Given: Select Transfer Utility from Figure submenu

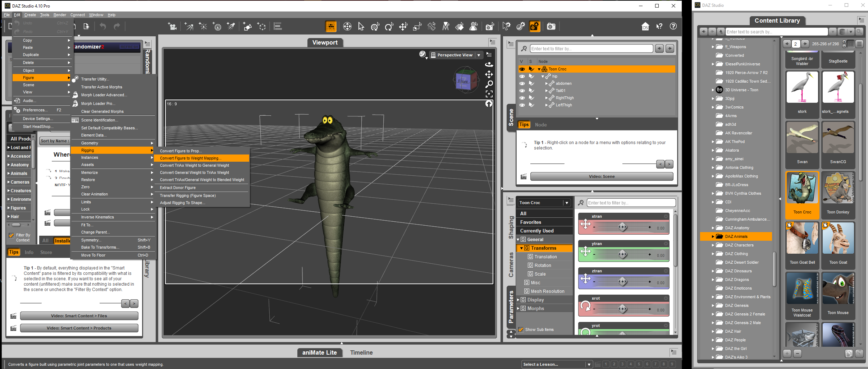Looking at the screenshot, I should tap(113, 79).
